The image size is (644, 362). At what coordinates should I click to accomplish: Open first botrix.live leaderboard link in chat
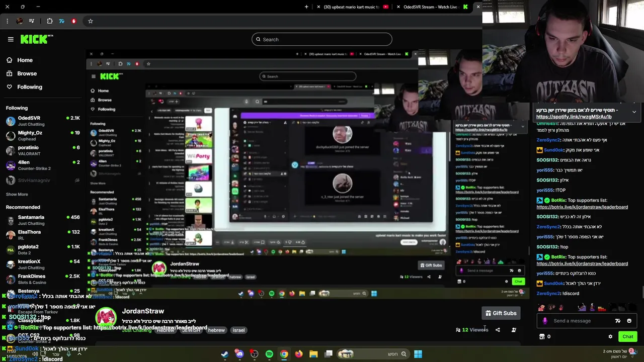coord(582,207)
